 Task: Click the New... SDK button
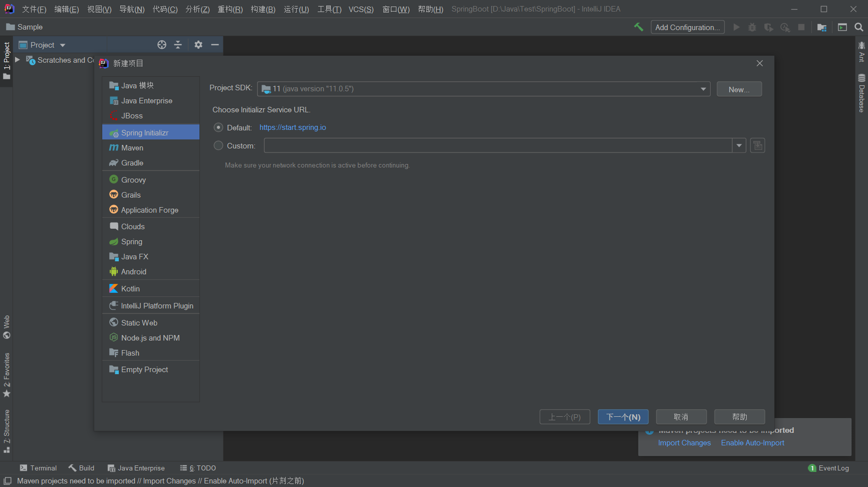click(739, 89)
